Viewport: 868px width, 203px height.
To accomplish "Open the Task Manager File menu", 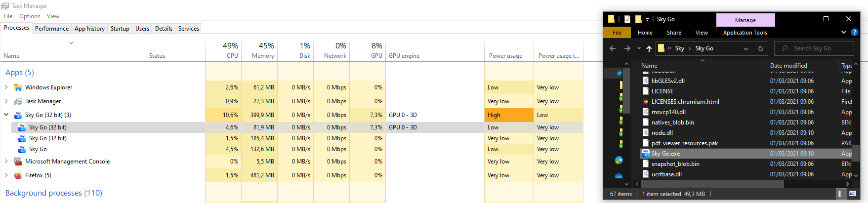I will [x=8, y=16].
